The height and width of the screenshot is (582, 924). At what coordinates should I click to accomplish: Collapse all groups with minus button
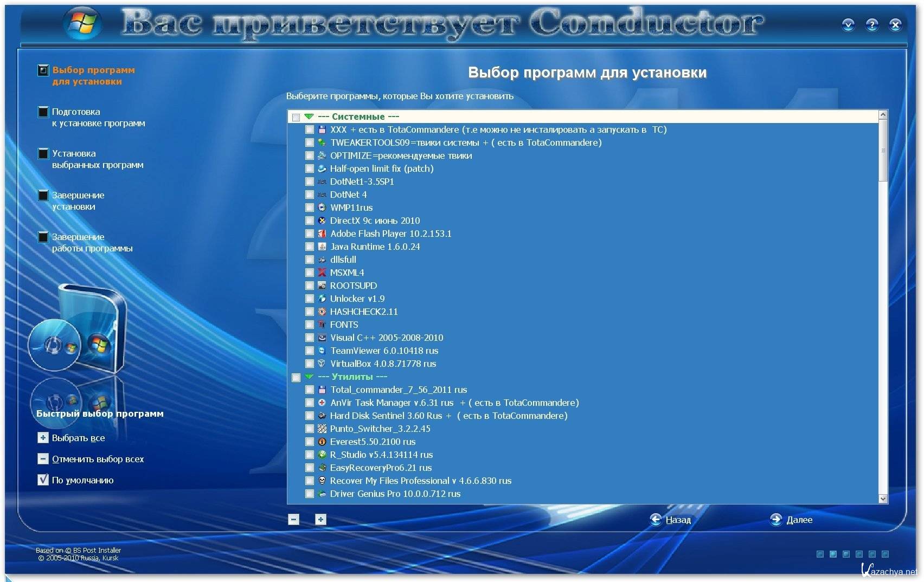293,520
